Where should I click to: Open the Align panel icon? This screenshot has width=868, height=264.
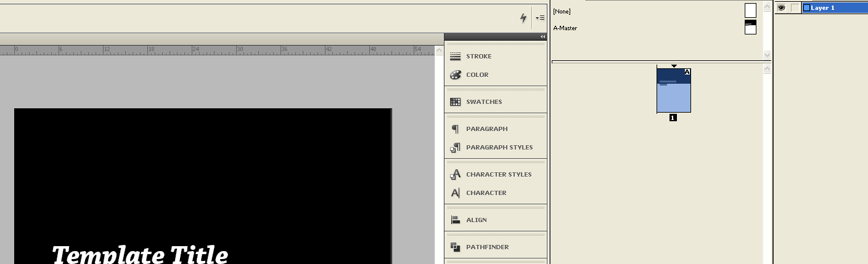456,220
